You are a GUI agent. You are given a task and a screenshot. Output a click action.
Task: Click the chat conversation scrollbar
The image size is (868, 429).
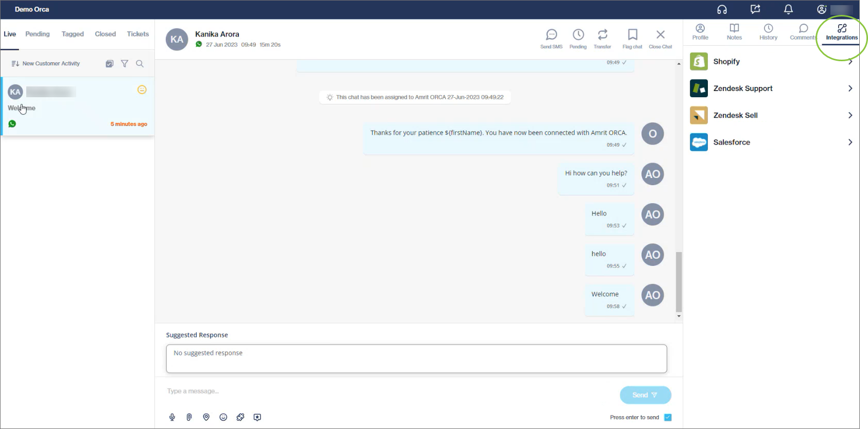point(679,282)
